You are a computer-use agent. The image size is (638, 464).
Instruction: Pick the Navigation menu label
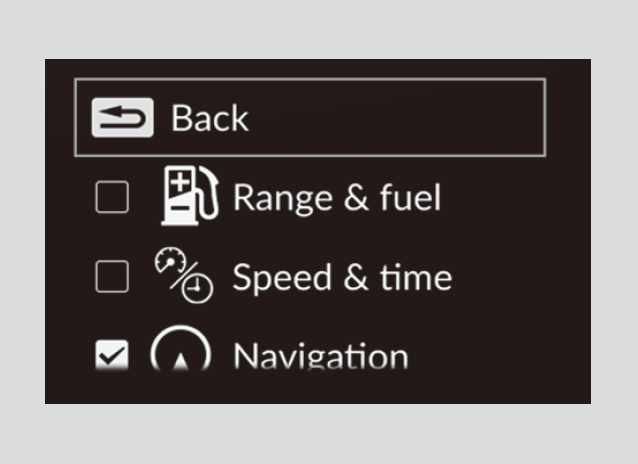click(320, 357)
